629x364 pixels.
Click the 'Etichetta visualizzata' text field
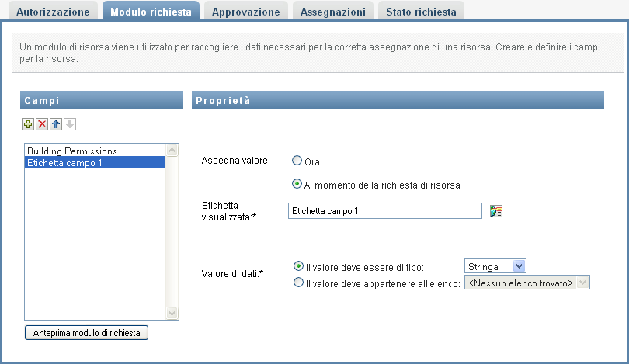point(384,210)
